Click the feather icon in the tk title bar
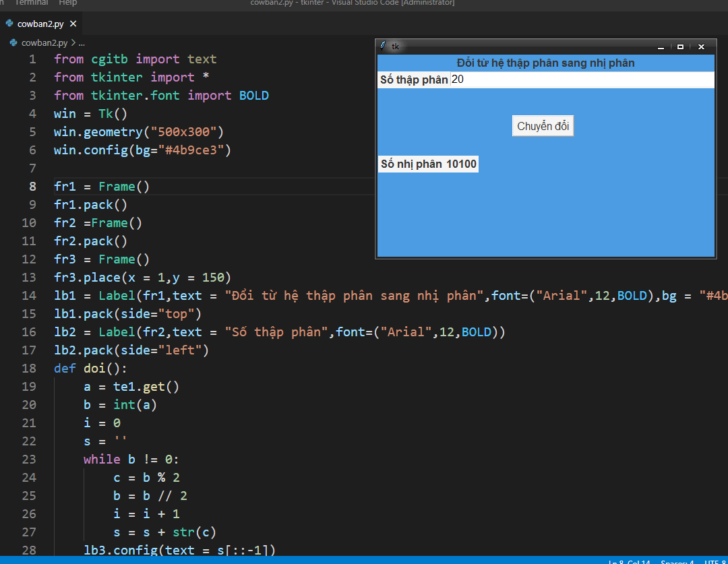The image size is (728, 564). click(384, 46)
